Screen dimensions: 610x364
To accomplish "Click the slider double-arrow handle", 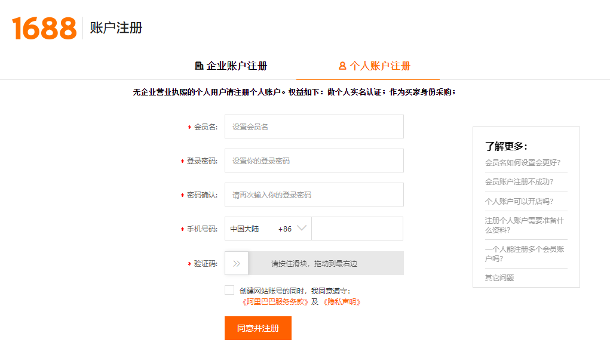I will point(237,263).
